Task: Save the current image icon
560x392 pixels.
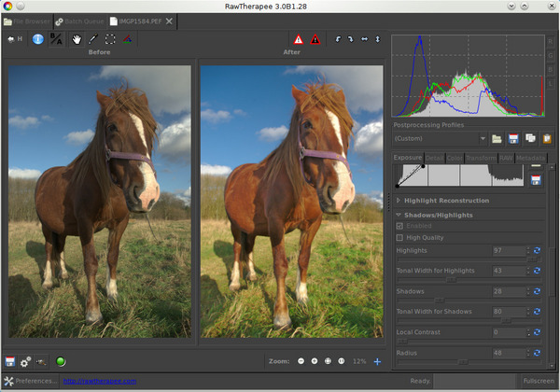Action: (x=10, y=361)
